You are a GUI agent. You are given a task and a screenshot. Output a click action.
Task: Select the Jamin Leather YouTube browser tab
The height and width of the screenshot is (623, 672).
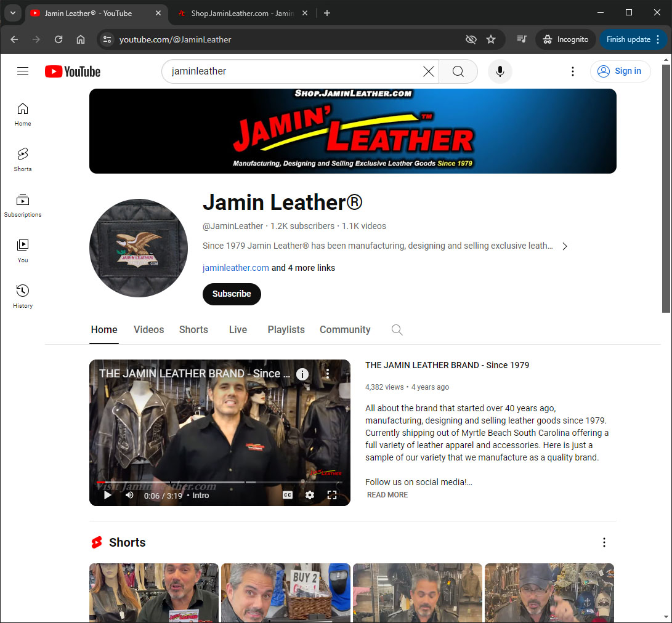pos(95,14)
